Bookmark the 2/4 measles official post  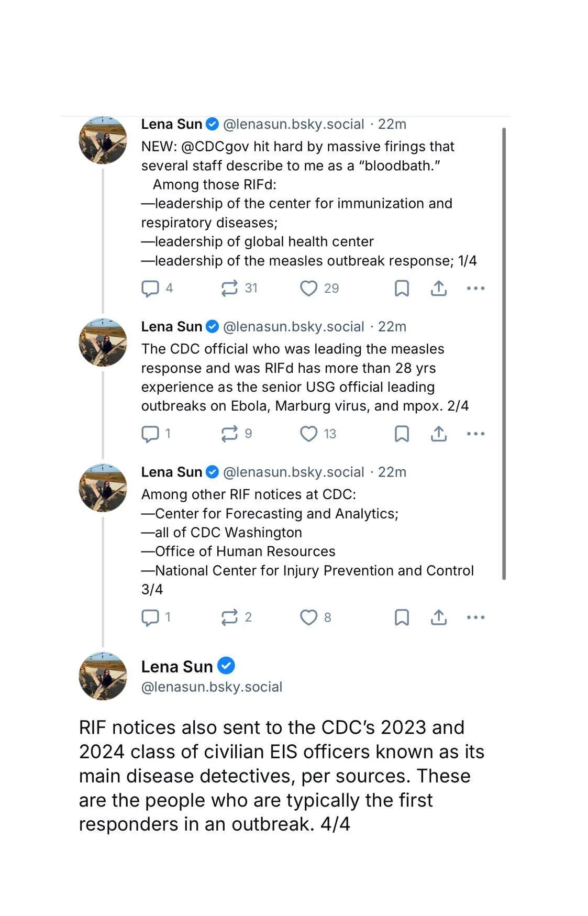click(402, 434)
